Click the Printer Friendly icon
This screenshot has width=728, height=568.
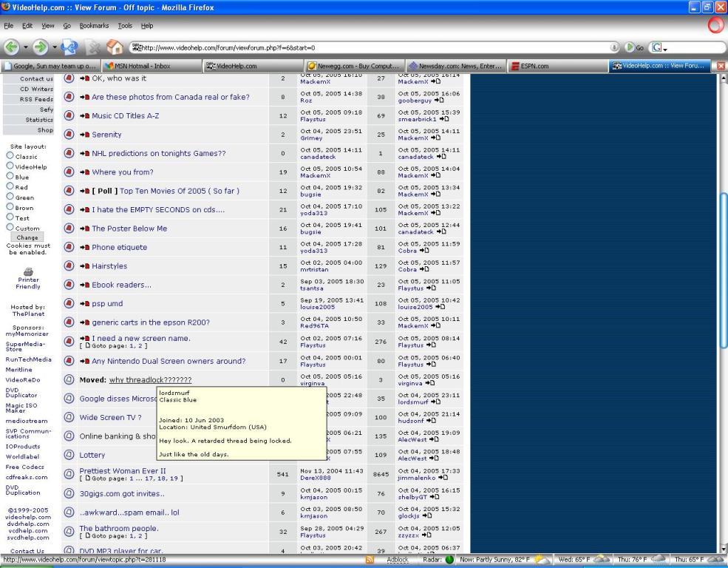pos(28,271)
